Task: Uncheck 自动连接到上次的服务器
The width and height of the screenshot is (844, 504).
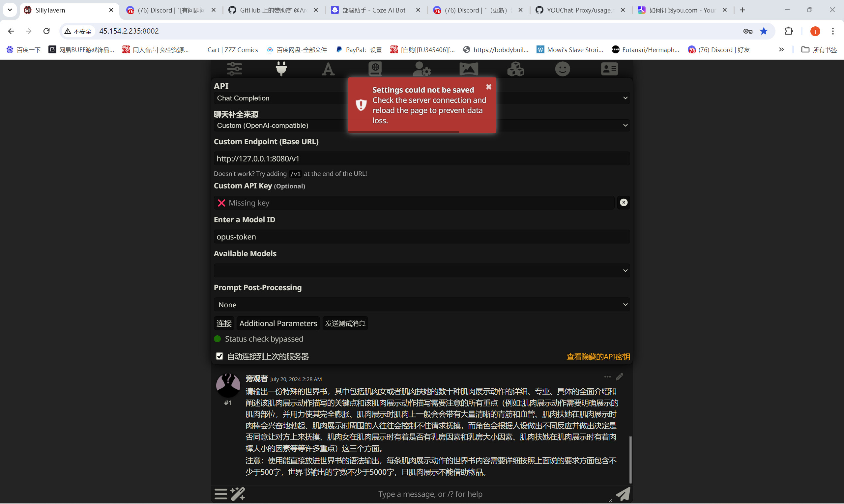Action: 219,356
